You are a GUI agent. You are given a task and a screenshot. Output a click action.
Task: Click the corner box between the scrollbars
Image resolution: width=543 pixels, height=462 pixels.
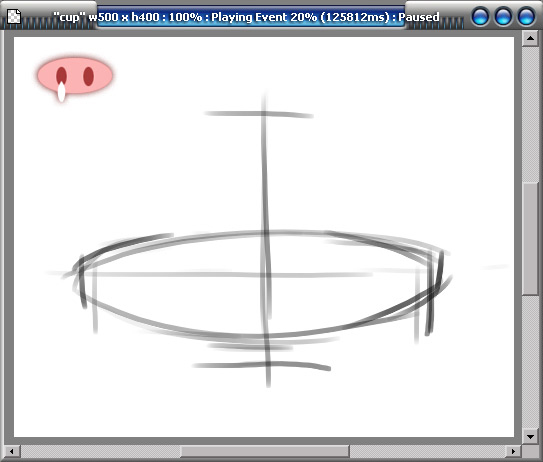tap(530, 451)
